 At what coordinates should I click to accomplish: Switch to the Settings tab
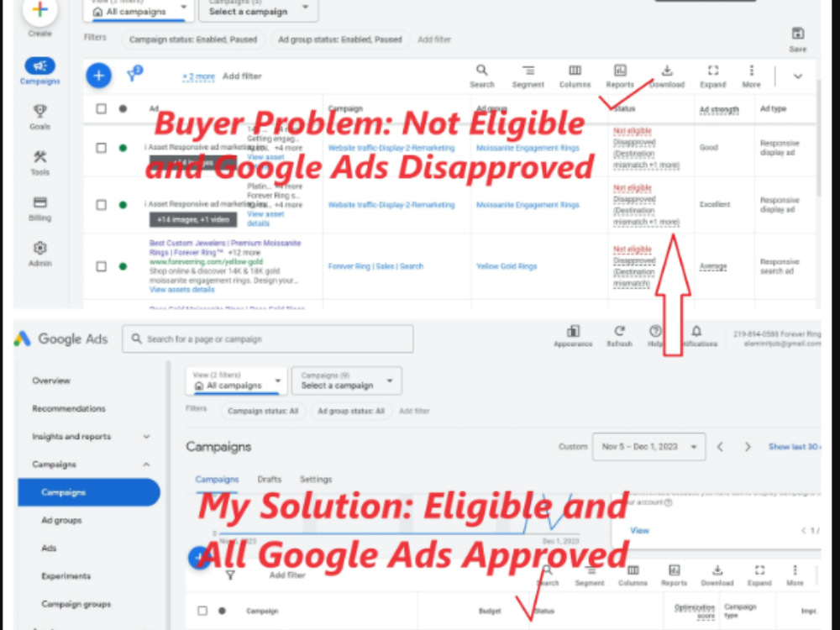coord(316,479)
